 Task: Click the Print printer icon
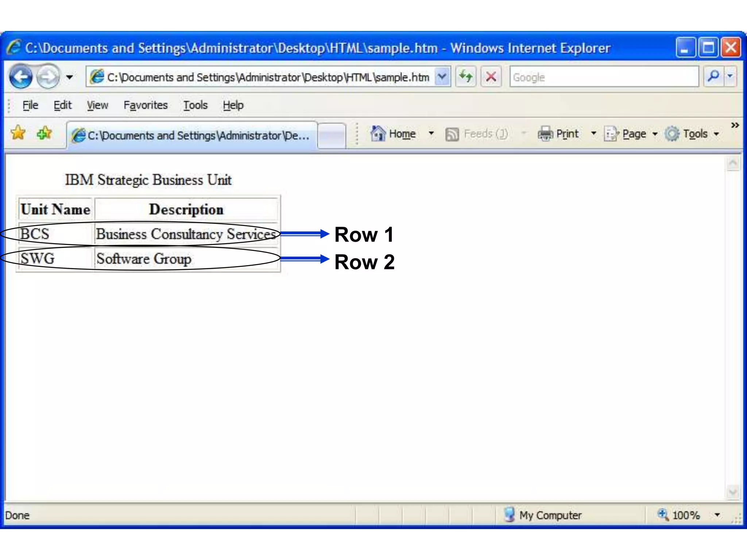[x=546, y=134]
